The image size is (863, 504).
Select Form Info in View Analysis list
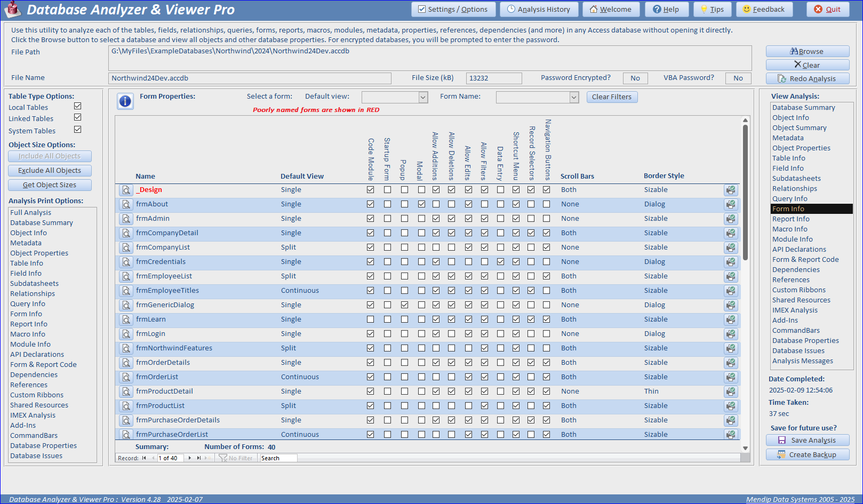click(812, 209)
